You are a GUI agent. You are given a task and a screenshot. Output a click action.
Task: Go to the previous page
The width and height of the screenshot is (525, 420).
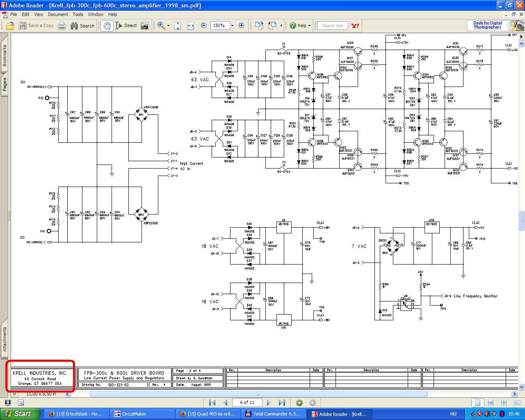225,403
